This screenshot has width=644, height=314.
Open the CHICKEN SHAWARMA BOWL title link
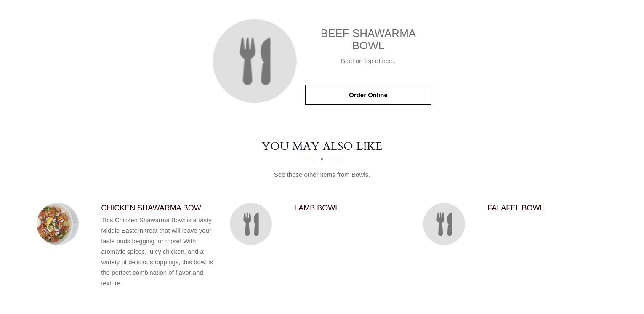coord(153,208)
